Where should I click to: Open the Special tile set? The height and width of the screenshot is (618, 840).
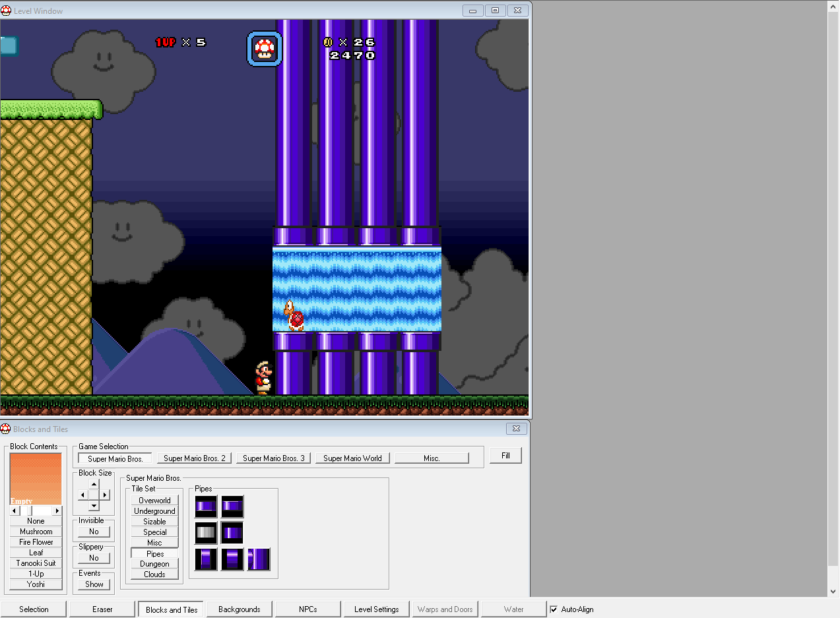[154, 532]
